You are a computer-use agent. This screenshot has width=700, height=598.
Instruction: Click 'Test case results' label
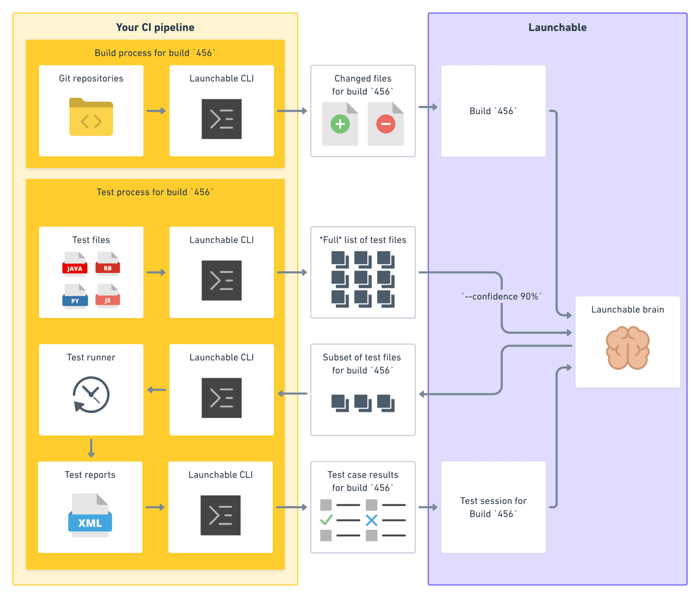[363, 475]
